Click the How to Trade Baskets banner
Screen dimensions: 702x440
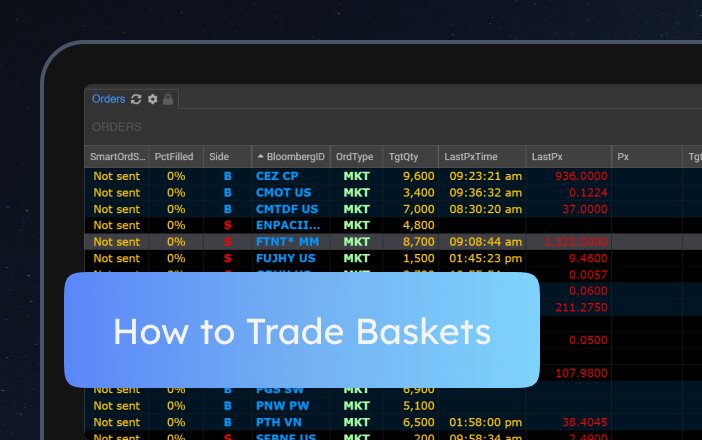click(302, 330)
